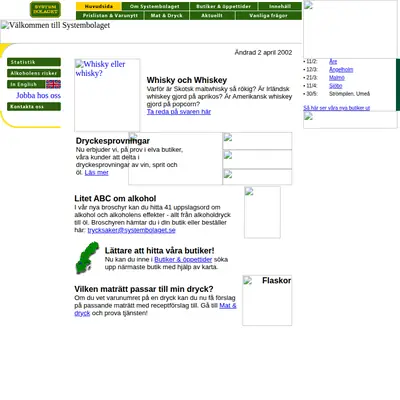Click the Flaskor image
400x400 pixels.
pos(267,300)
